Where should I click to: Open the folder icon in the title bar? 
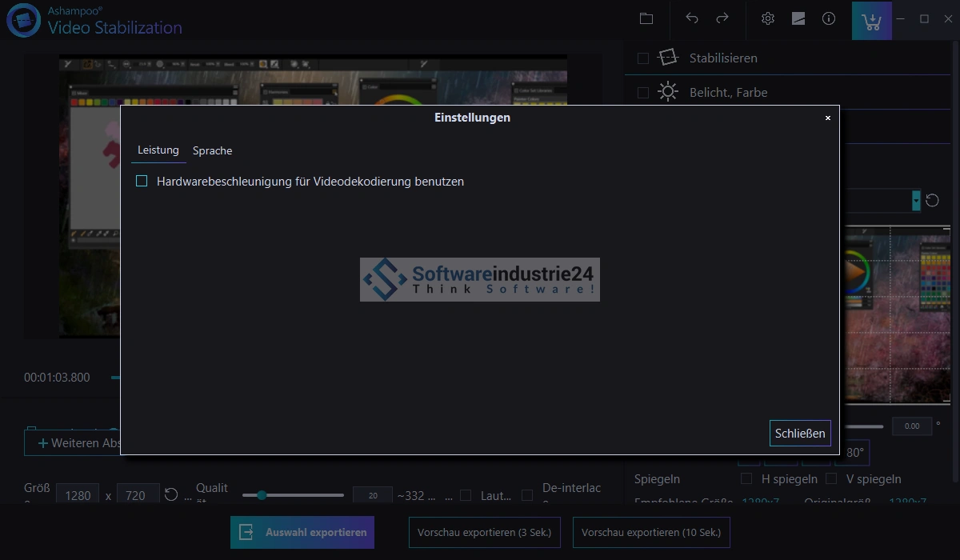click(646, 18)
